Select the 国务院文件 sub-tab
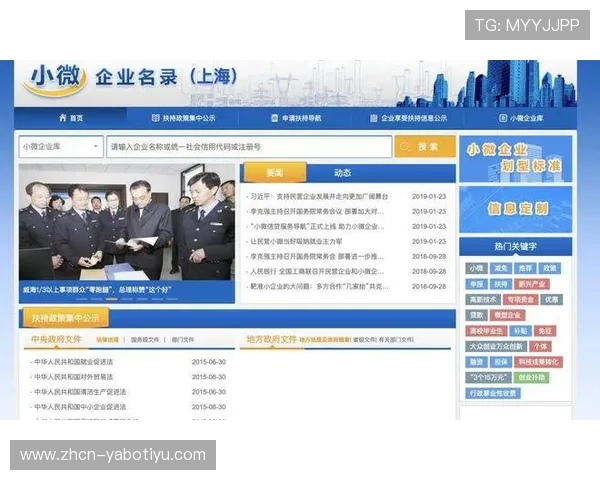The image size is (600, 480). pyautogui.click(x=145, y=340)
